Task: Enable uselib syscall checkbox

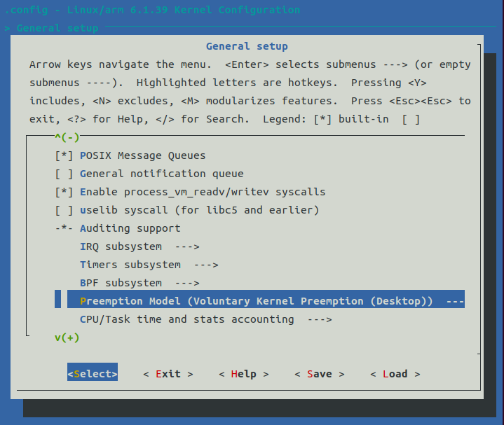Action: (x=64, y=211)
